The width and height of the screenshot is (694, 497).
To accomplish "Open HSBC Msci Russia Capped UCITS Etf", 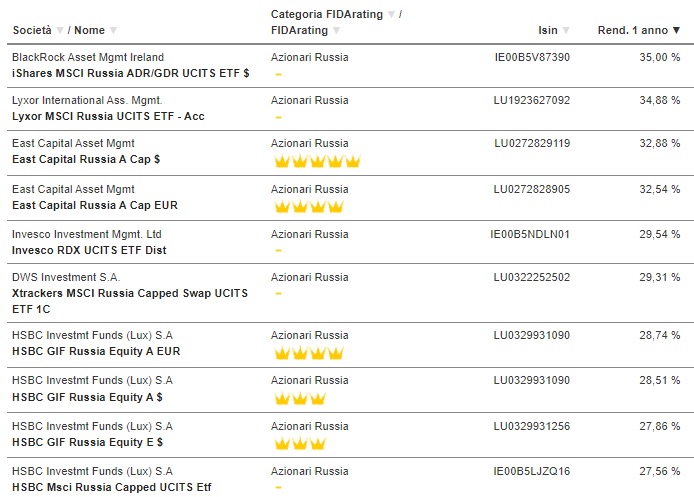I will point(112,487).
